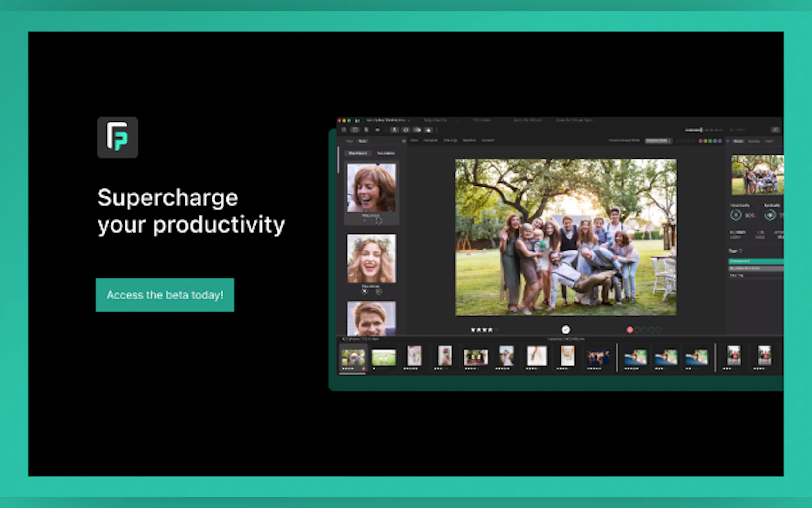Select the dark party photo thumbnail in filmstrip
This screenshot has height=508, width=812.
click(x=597, y=357)
